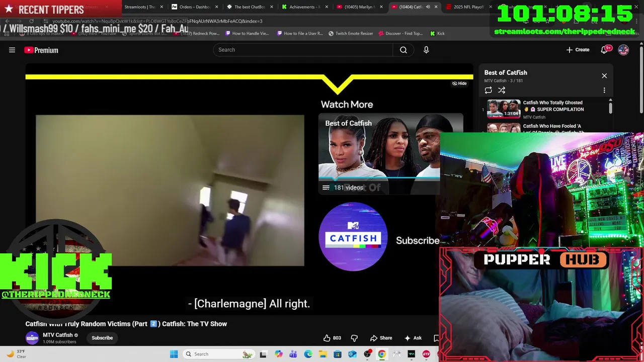Open the Best of Catfish end-screen playlist card

[379, 154]
